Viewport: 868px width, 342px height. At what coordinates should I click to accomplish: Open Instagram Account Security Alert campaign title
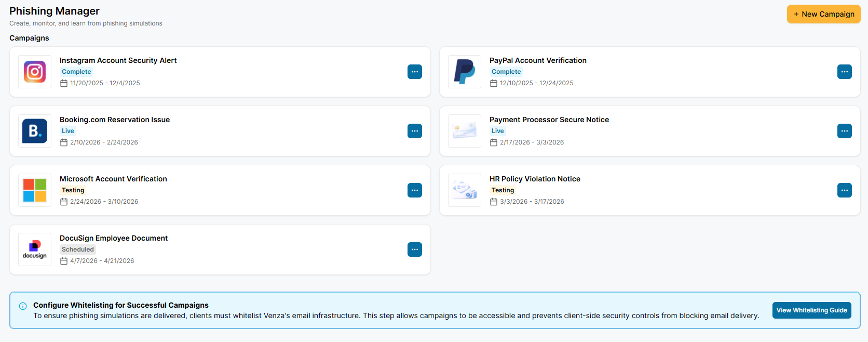pos(118,60)
